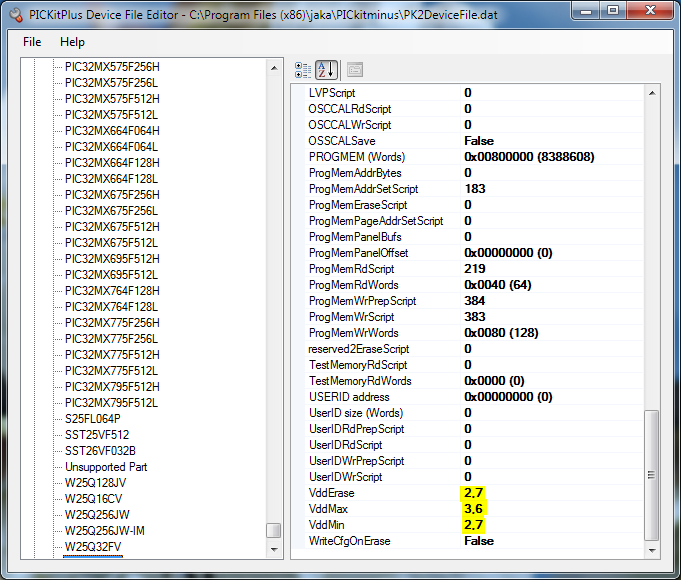Select W25Q256JW-IM in the tree

[x=104, y=531]
